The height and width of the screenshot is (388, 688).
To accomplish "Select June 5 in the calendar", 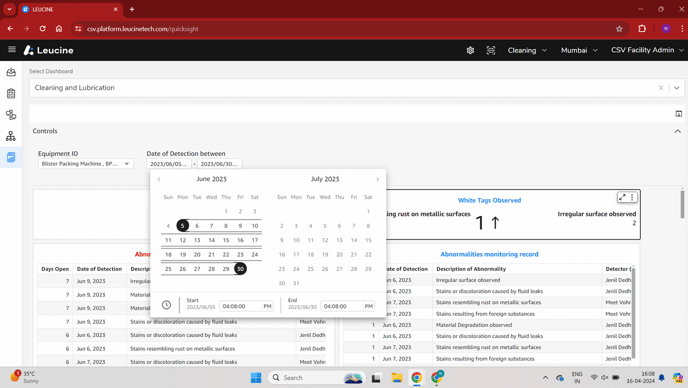I will point(183,226).
